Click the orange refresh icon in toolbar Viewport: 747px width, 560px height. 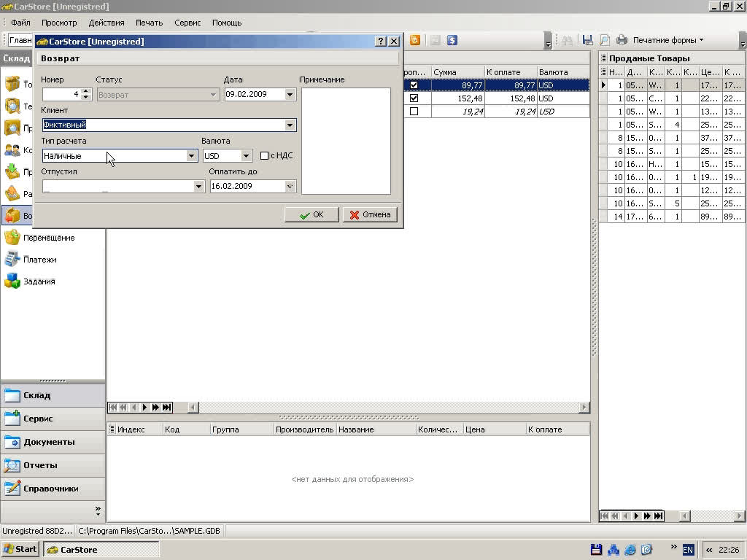(x=415, y=41)
